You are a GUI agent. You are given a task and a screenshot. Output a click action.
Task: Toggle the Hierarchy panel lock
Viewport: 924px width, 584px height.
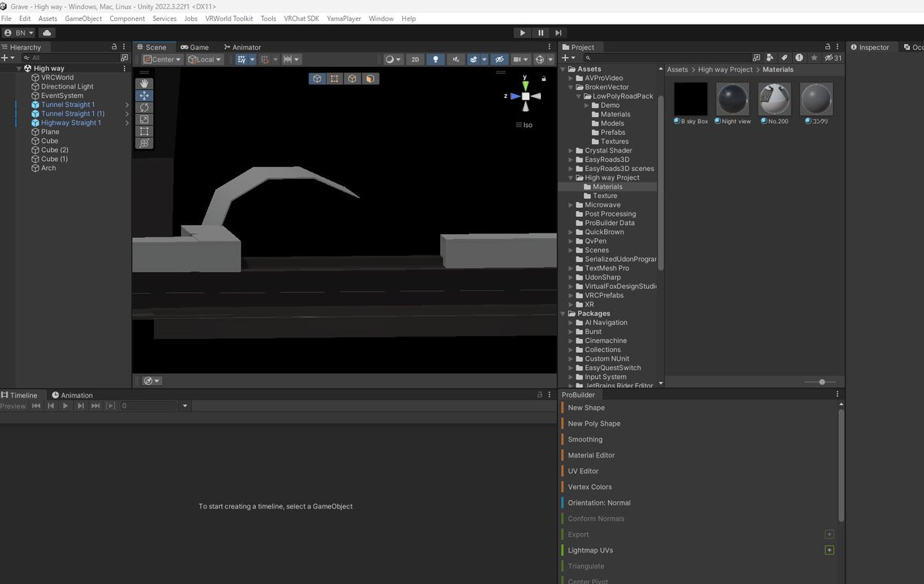(114, 46)
